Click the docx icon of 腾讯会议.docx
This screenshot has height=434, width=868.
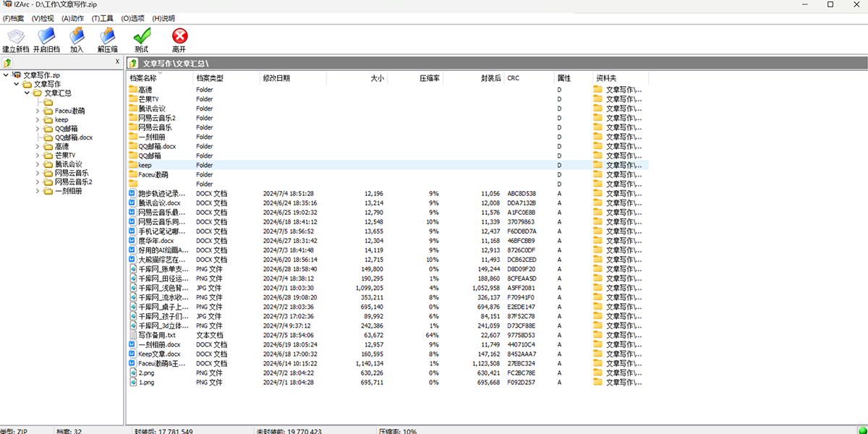133,203
